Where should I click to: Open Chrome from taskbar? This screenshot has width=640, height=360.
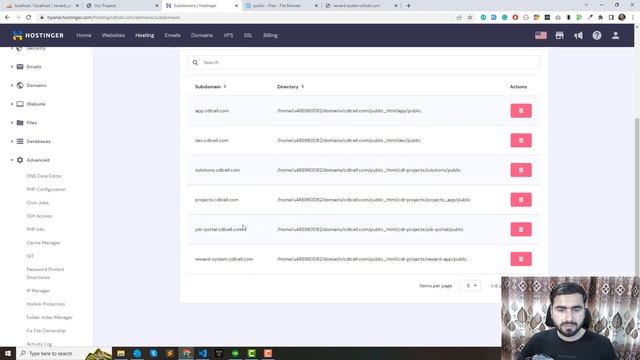pos(187,353)
